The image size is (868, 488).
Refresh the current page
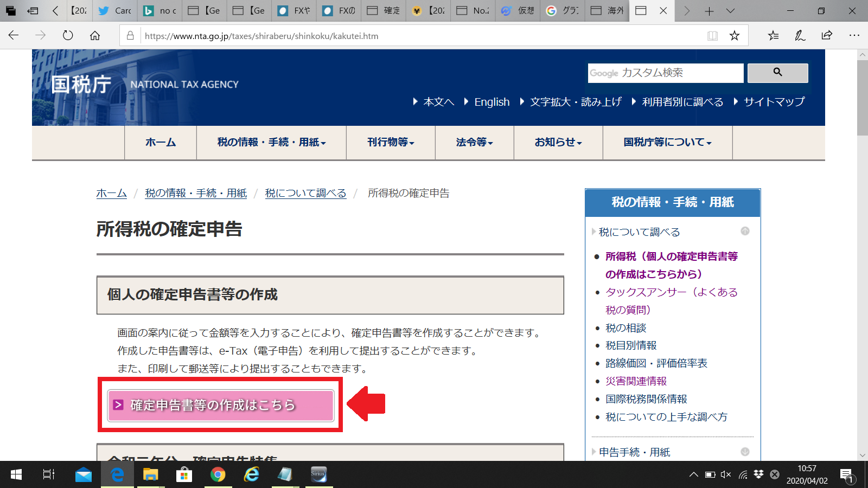click(x=67, y=36)
